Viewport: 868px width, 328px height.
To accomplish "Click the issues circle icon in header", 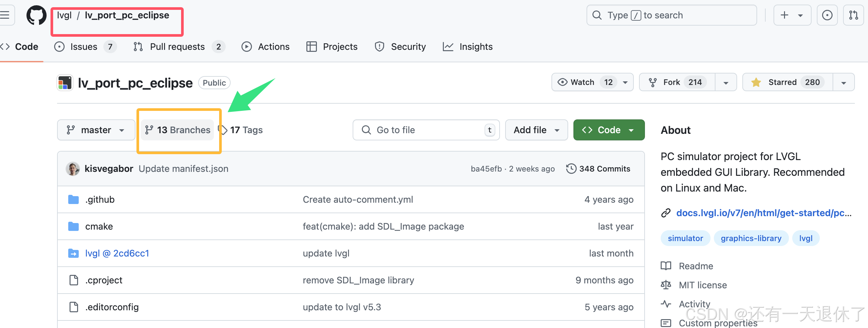I will [827, 15].
